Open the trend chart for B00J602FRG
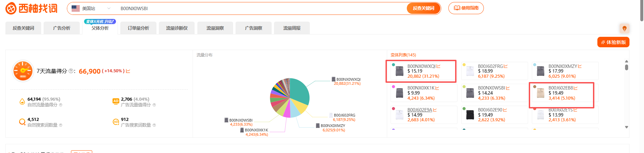The height and width of the screenshot is (153, 644). point(506,66)
